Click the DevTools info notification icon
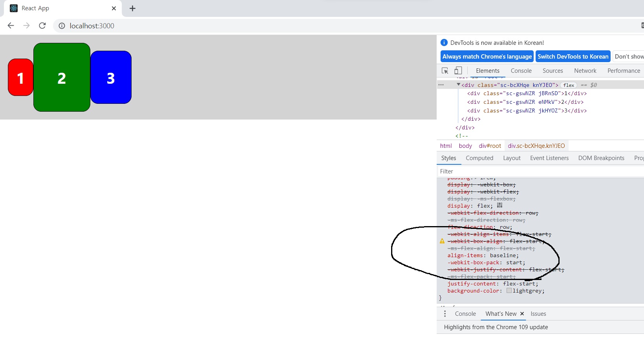644x337 pixels. [444, 42]
